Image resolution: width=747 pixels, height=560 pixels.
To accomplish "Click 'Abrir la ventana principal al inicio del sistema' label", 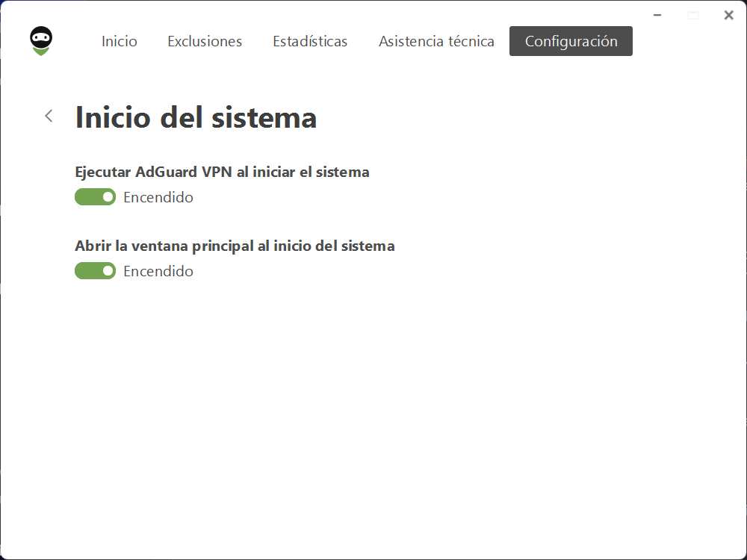I will coord(235,246).
